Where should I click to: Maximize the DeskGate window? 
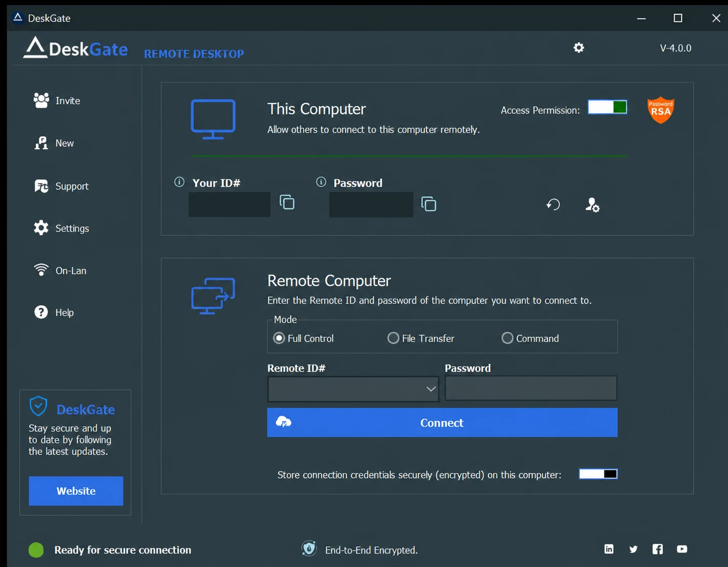[x=678, y=18]
